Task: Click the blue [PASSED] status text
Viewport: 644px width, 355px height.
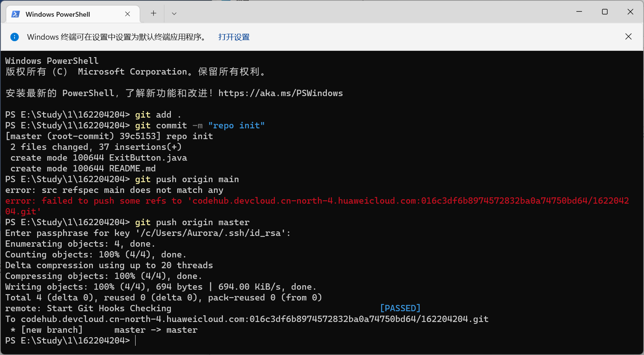Action: tap(400, 308)
